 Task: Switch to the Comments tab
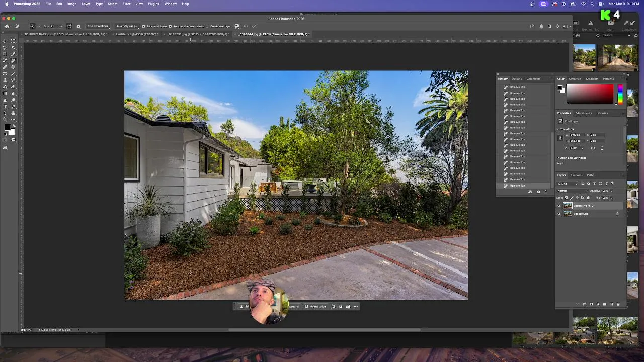tap(533, 79)
